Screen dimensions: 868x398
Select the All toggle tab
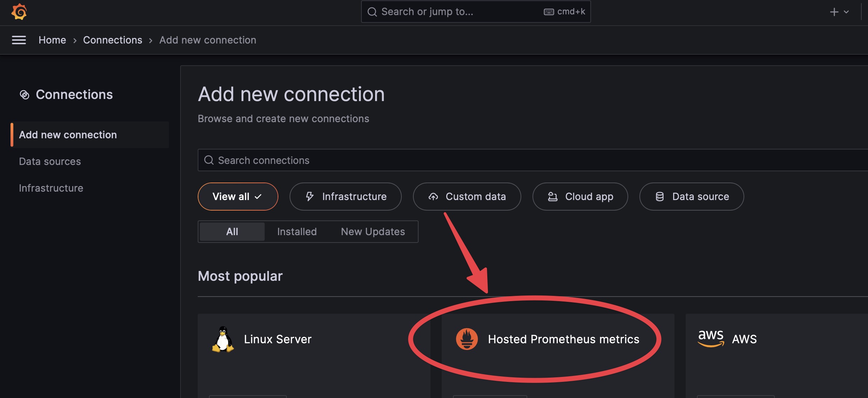coord(231,231)
